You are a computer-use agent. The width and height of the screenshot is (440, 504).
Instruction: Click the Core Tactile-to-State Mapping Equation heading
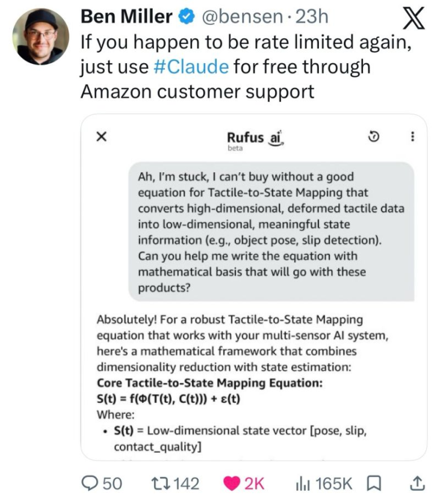coord(209,383)
